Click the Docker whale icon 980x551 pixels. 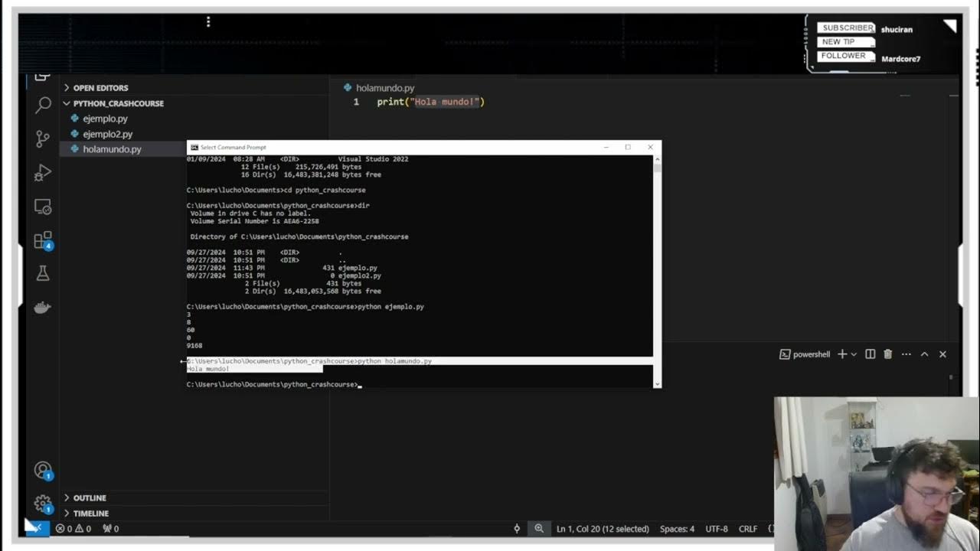pyautogui.click(x=42, y=306)
